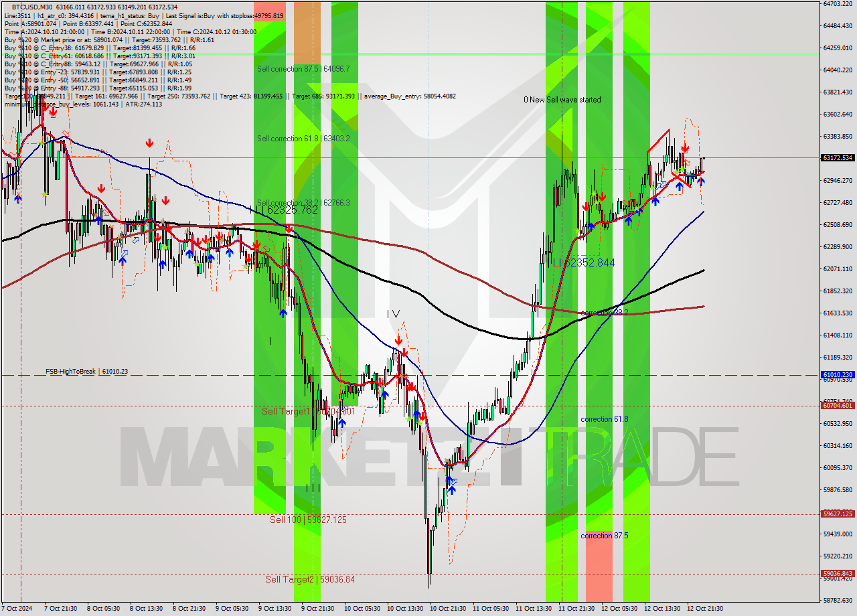
Task: Click the '9 Oct 05:30' time label
Action: click(x=232, y=609)
